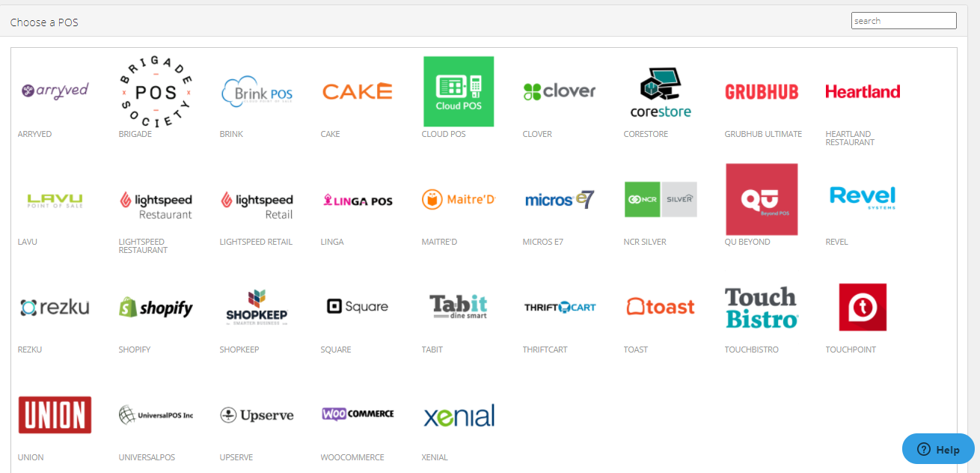This screenshot has height=473, width=980.
Task: Click the red Qu Beyond POS tile
Action: [762, 199]
